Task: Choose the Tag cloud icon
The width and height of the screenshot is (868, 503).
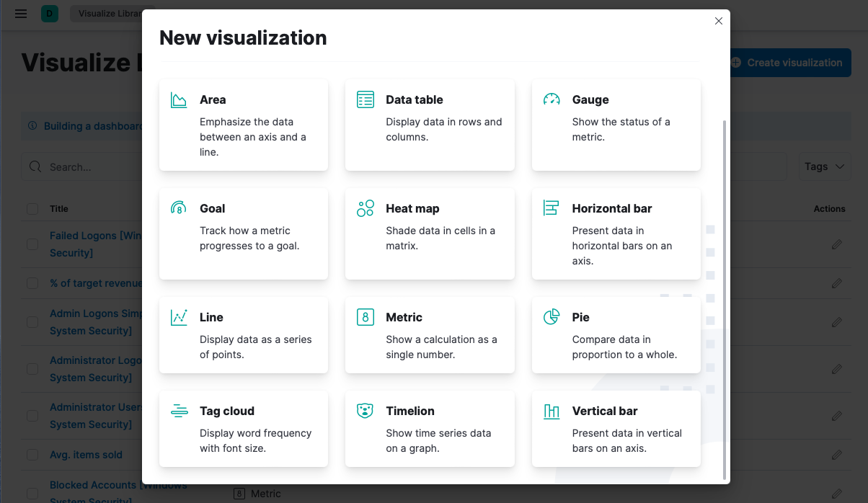Action: tap(179, 411)
